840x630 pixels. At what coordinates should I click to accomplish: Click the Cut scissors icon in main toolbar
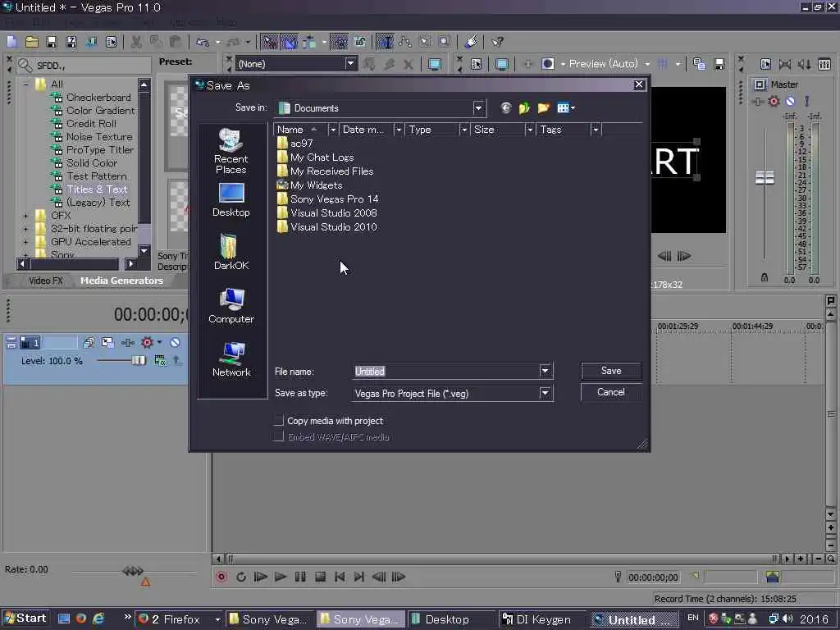[x=136, y=42]
